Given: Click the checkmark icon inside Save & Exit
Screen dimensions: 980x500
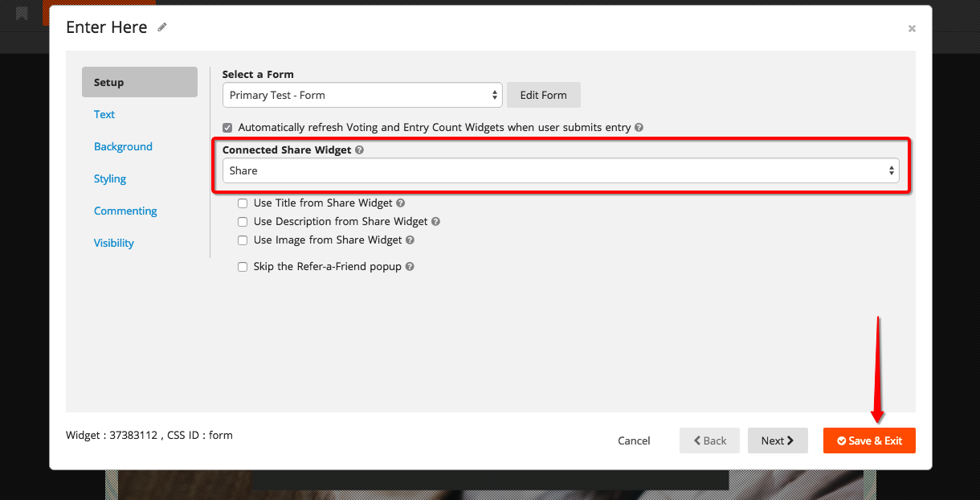Looking at the screenshot, I should pyautogui.click(x=841, y=441).
